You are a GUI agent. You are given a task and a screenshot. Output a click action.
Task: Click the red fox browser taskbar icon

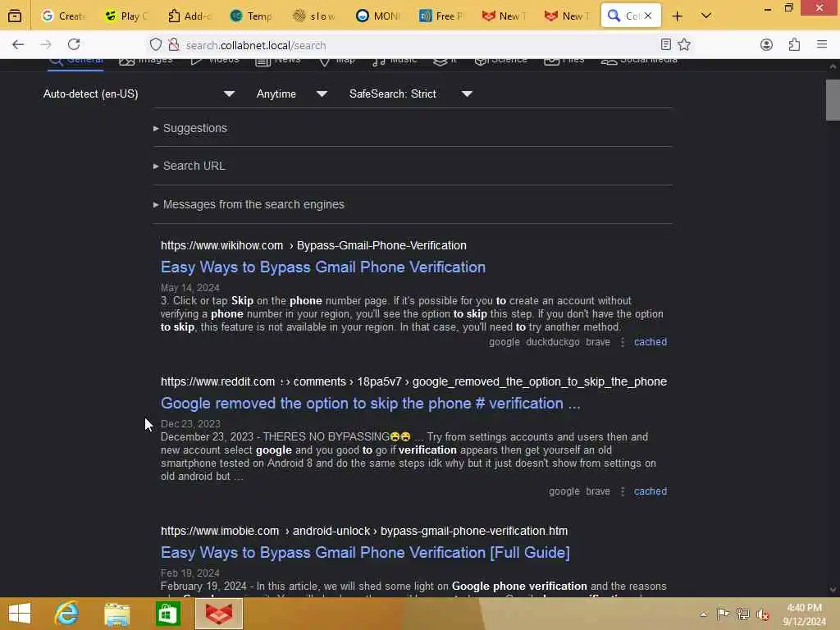click(x=218, y=614)
